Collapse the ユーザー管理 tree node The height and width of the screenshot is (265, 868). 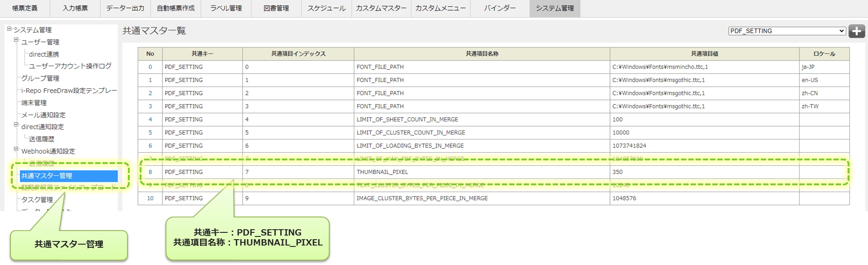pos(16,40)
